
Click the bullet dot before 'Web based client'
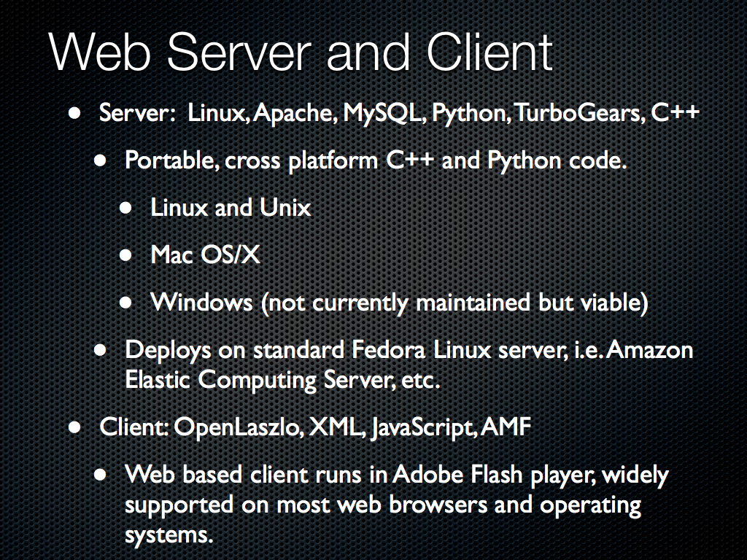100,475
